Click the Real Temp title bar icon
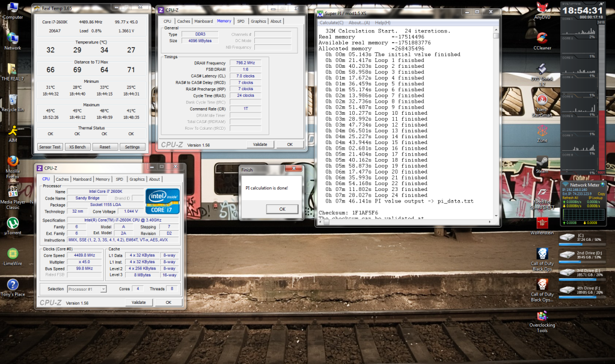The height and width of the screenshot is (364, 615). [x=37, y=8]
